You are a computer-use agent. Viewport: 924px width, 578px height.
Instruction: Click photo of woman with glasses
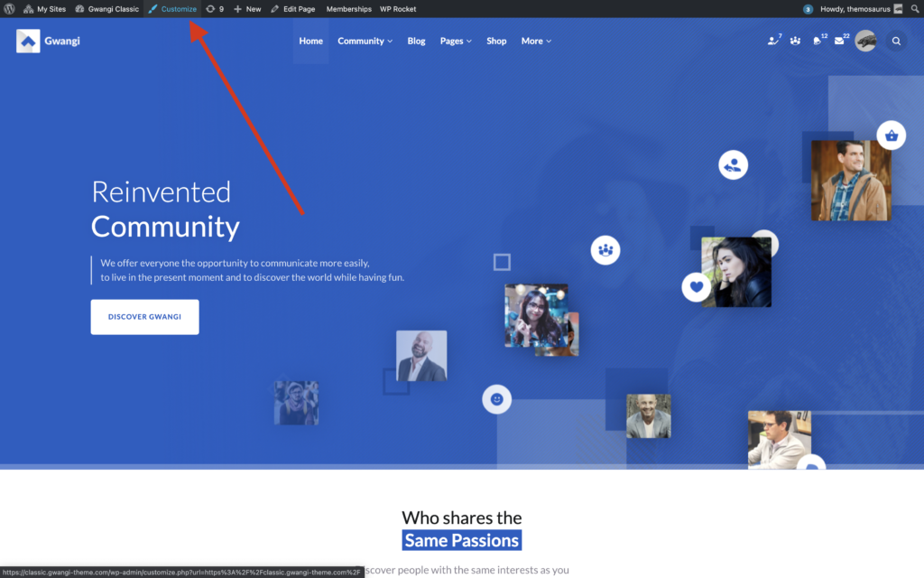coord(536,315)
